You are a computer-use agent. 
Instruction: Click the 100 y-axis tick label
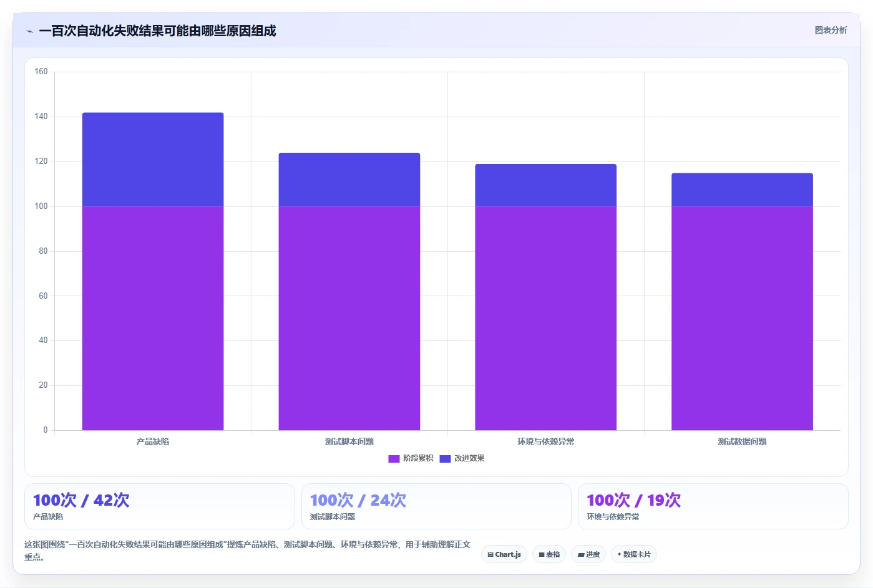click(x=41, y=206)
